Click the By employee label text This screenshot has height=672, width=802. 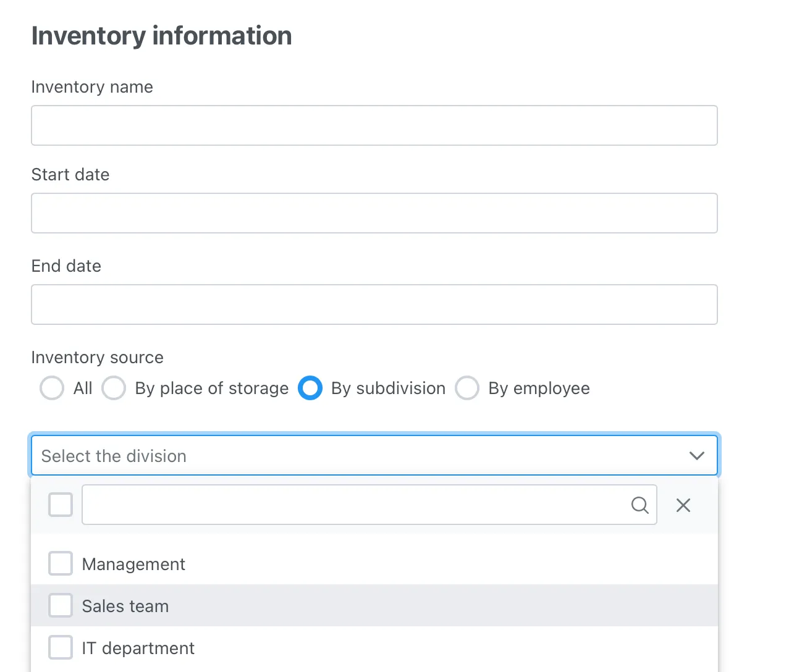[x=539, y=388]
